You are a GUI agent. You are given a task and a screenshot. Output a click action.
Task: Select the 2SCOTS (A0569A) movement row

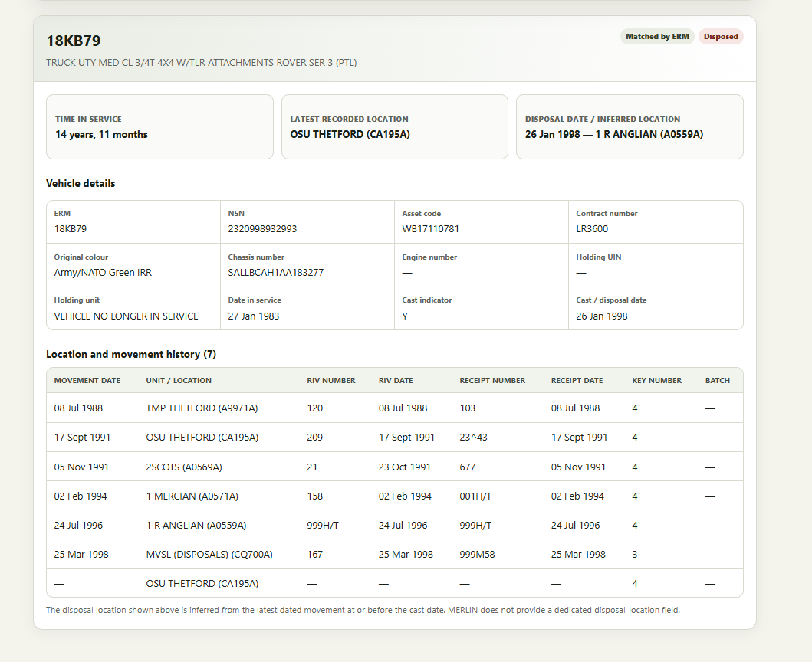click(x=395, y=467)
